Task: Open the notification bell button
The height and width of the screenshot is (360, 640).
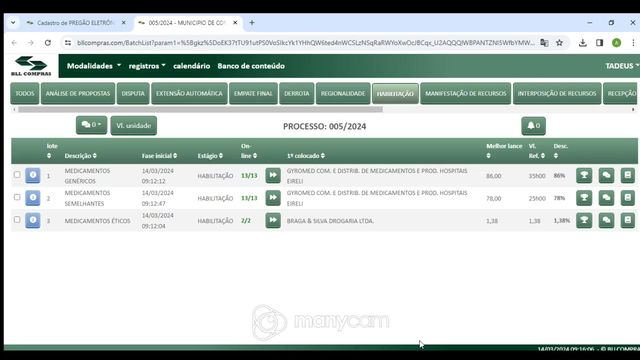Action: 533,126
